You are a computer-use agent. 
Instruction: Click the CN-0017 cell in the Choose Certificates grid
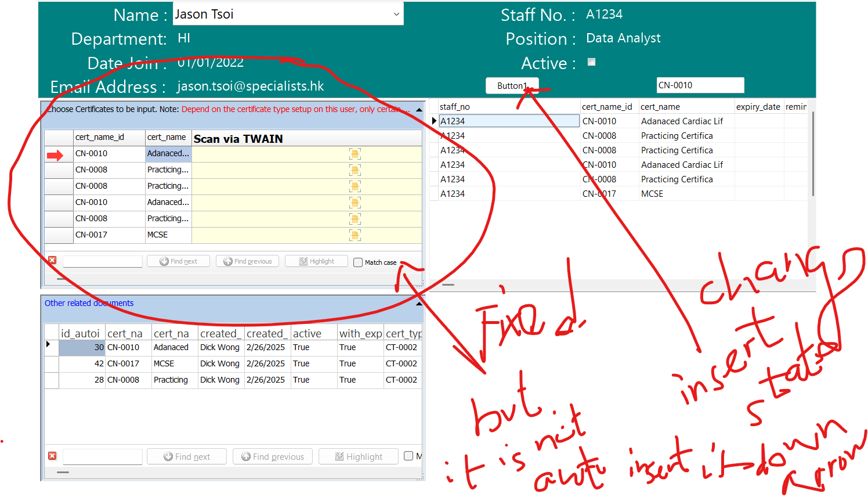(109, 235)
